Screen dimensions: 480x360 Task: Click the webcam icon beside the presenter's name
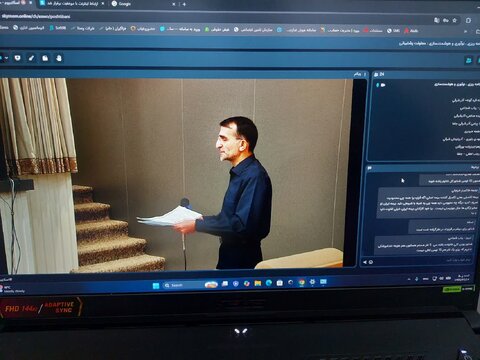click(383, 85)
